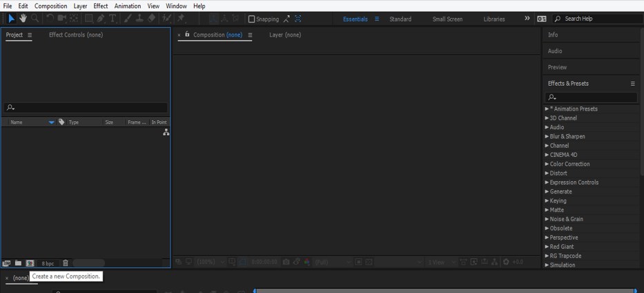Toggle Always Preview This View

pos(178,262)
